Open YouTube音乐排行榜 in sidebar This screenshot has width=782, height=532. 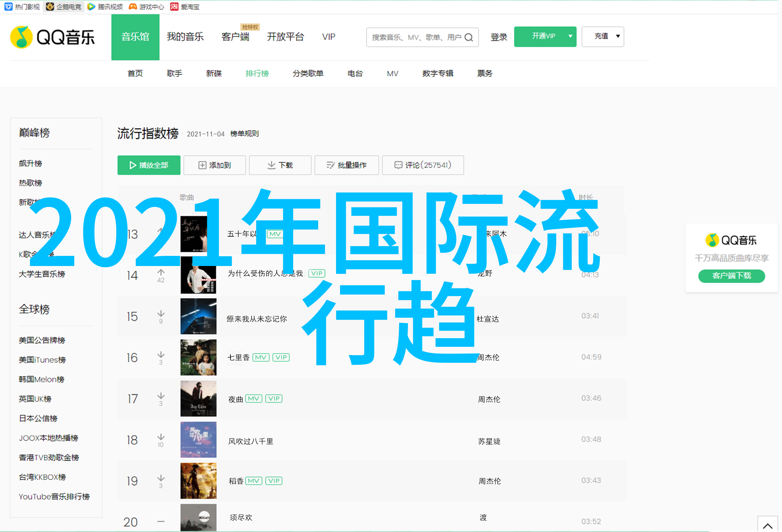pyautogui.click(x=54, y=497)
